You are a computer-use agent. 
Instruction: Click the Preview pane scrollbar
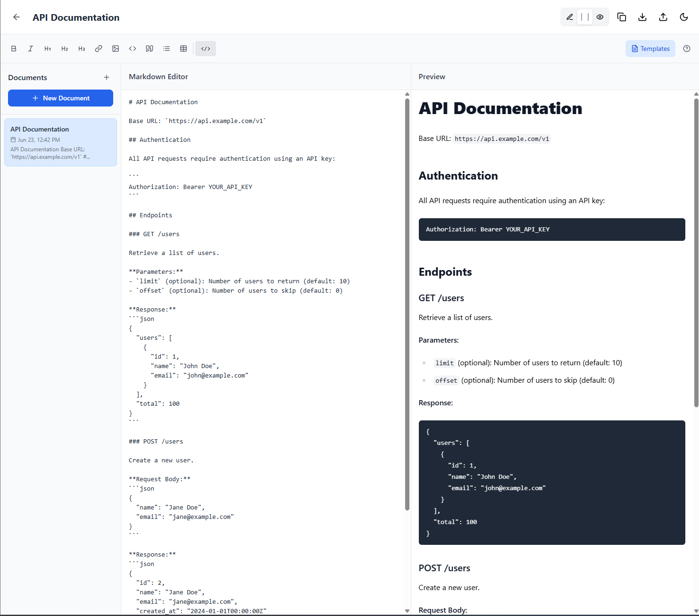coord(696,252)
